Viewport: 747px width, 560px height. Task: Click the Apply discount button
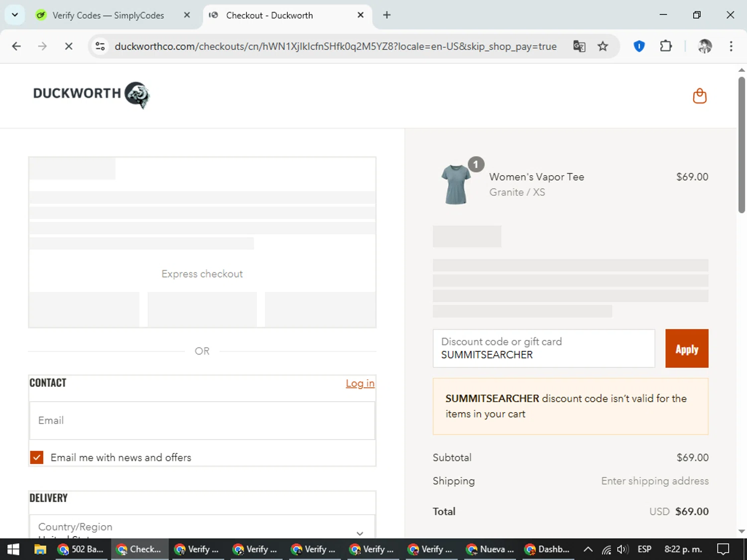click(x=687, y=348)
